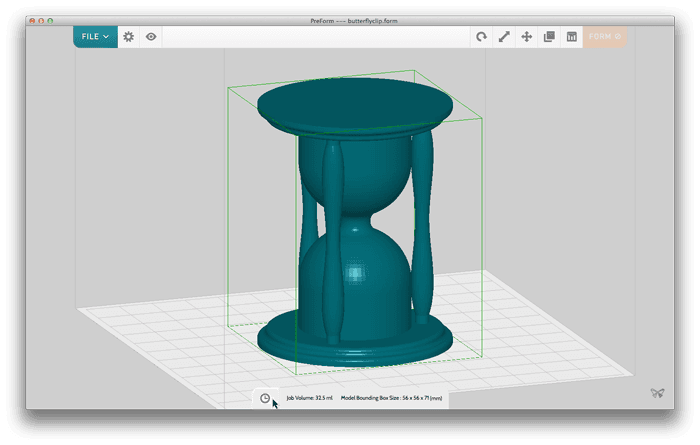Screen dimensions: 700x445
Task: Select the Scale/Size tool
Action: click(x=504, y=37)
